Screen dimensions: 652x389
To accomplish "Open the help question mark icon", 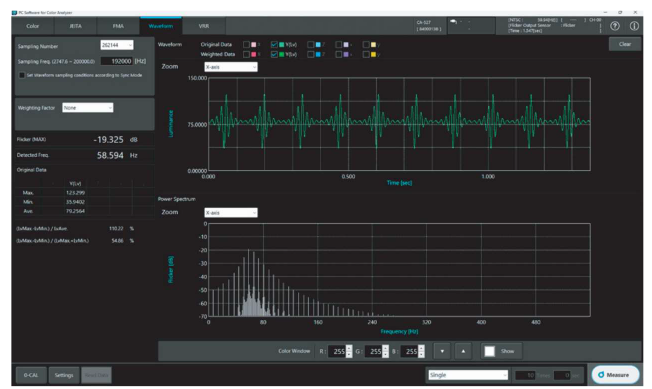I will [615, 26].
